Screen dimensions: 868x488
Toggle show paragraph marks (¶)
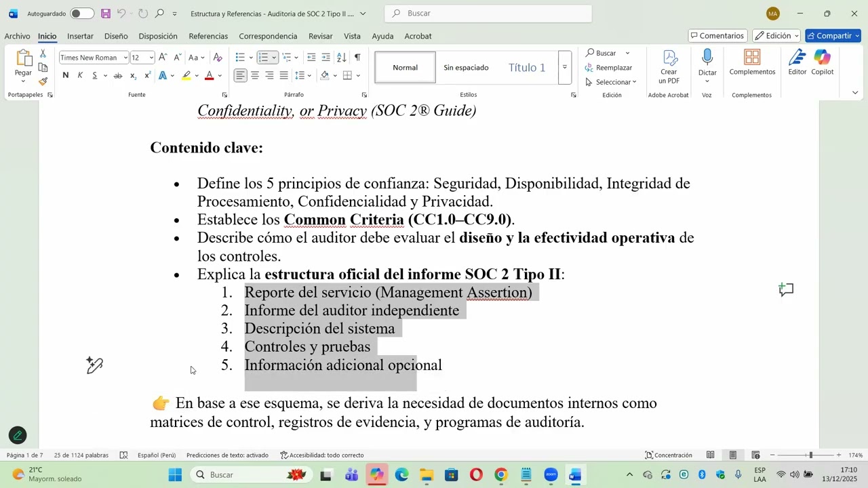point(357,58)
